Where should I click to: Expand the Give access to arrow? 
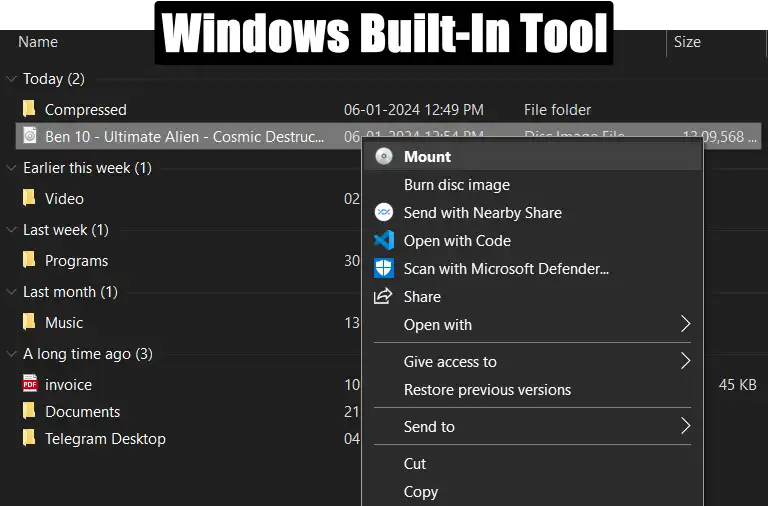click(686, 361)
